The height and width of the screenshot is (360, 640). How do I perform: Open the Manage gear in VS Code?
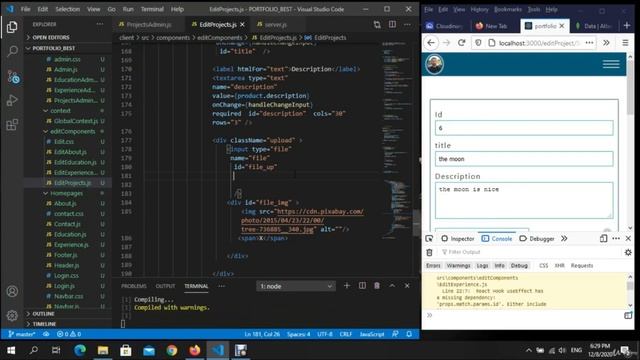click(x=12, y=315)
